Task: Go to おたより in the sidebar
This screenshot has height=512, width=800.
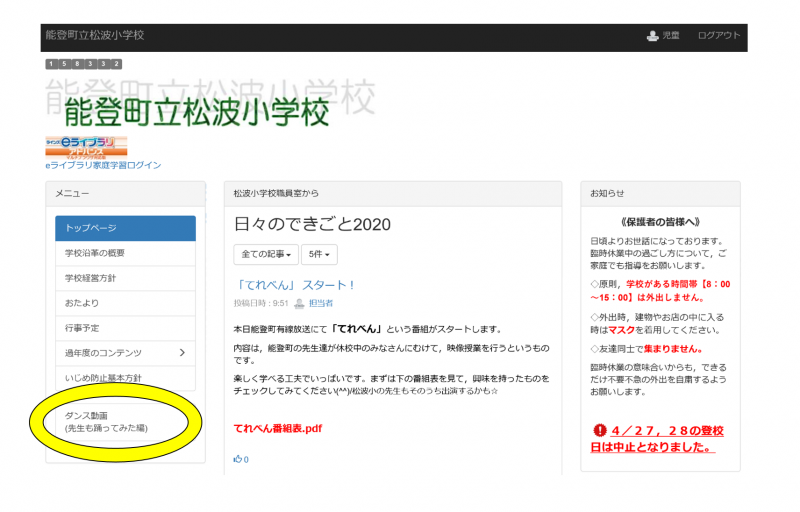Action: (x=125, y=303)
